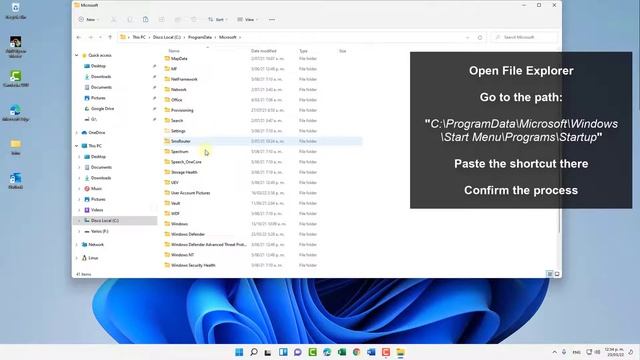Viewport: 640px width, 360px height.
Task: Refresh the folder view
Action: (480, 37)
